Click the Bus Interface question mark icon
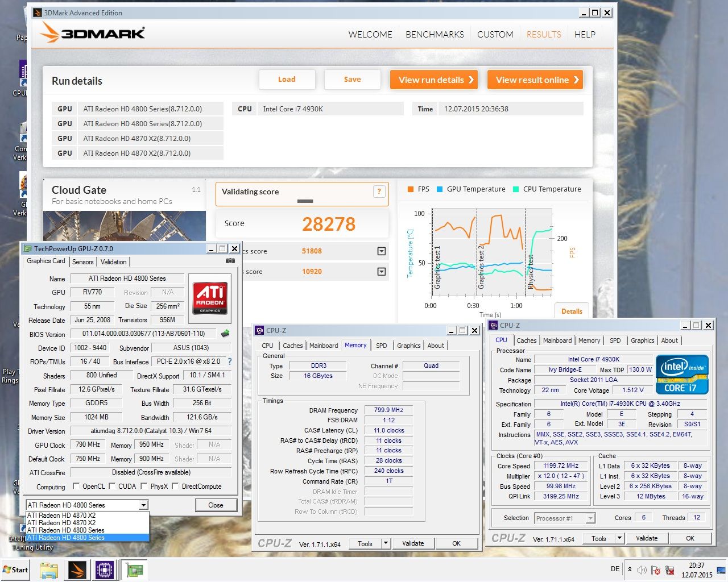Image resolution: width=728 pixels, height=582 pixels. (230, 361)
